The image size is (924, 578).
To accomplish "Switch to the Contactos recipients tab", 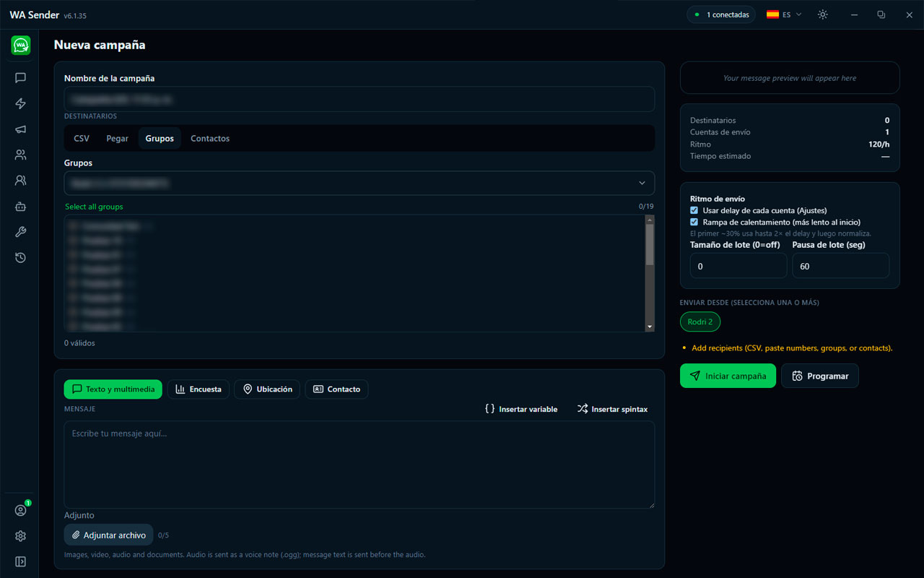I will pos(210,138).
